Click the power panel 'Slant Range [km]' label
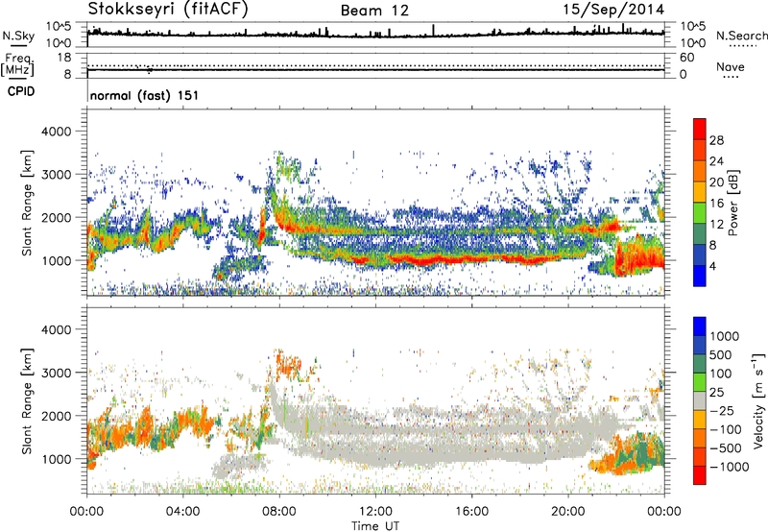Image resolution: width=768 pixels, height=532 pixels. pos(27,203)
